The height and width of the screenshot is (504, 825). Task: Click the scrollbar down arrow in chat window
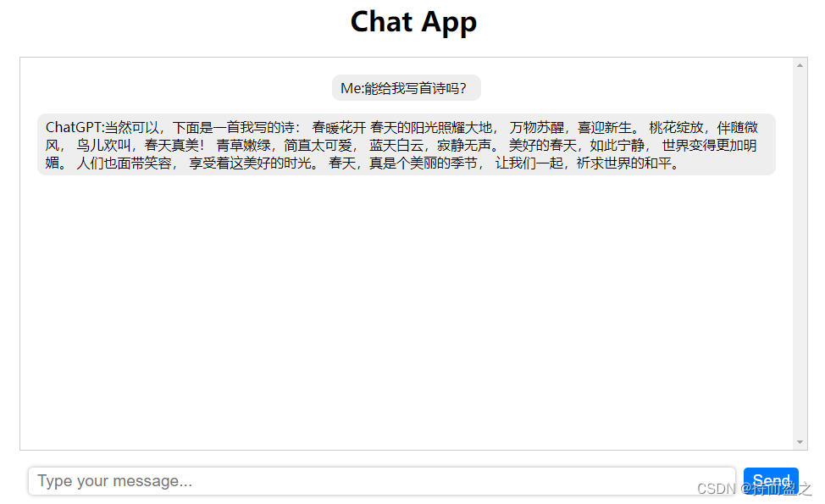[x=800, y=442]
